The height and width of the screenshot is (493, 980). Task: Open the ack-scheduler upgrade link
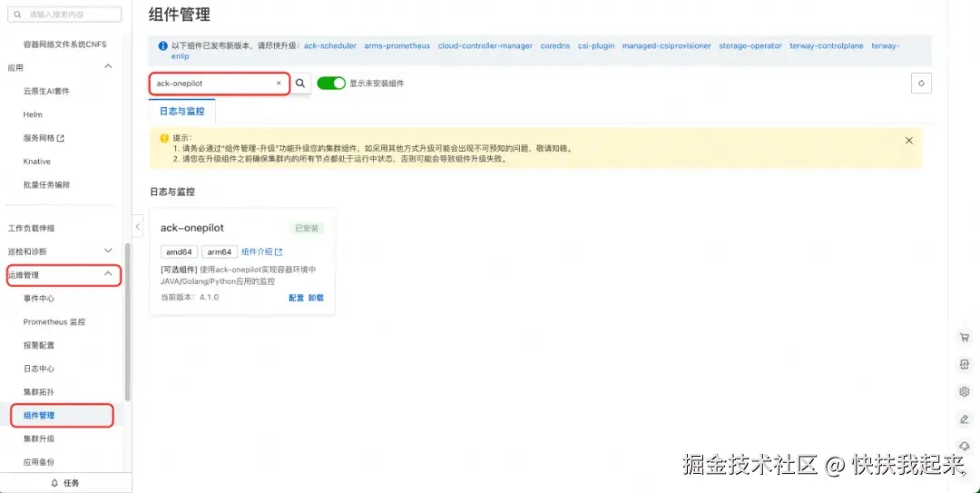tap(330, 45)
